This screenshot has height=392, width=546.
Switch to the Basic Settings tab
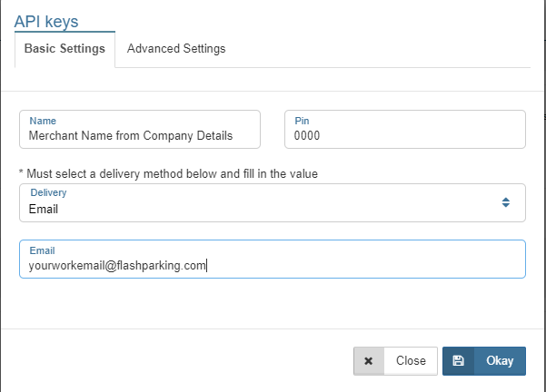[65, 49]
